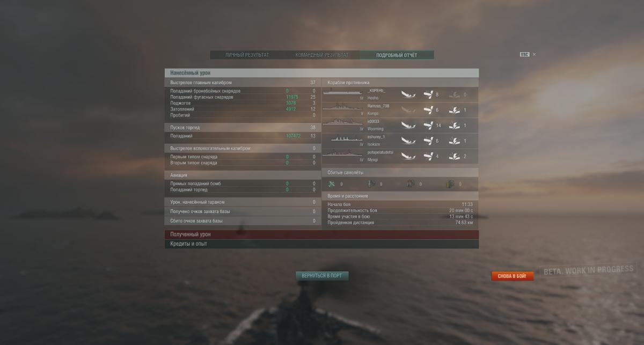Image resolution: width=644 pixels, height=345 pixels.
Task: Expand the Кредиты и опыт section
Action: (x=321, y=244)
